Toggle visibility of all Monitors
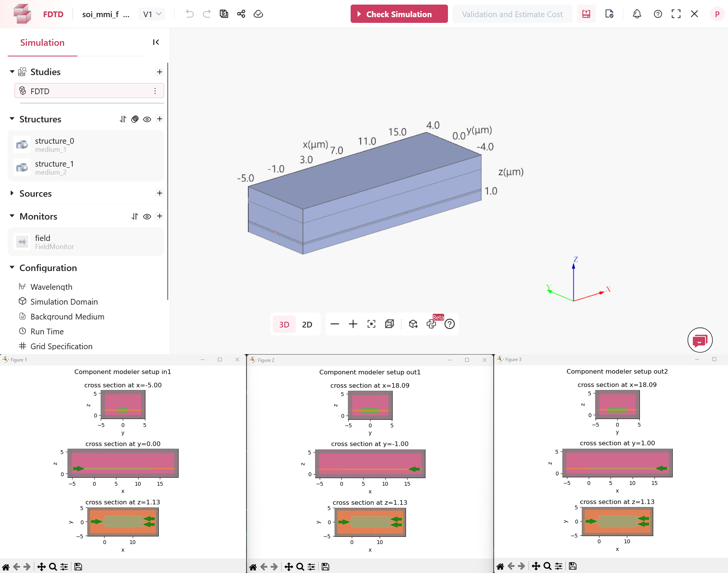Screen dimensions: 728x573 point(147,217)
